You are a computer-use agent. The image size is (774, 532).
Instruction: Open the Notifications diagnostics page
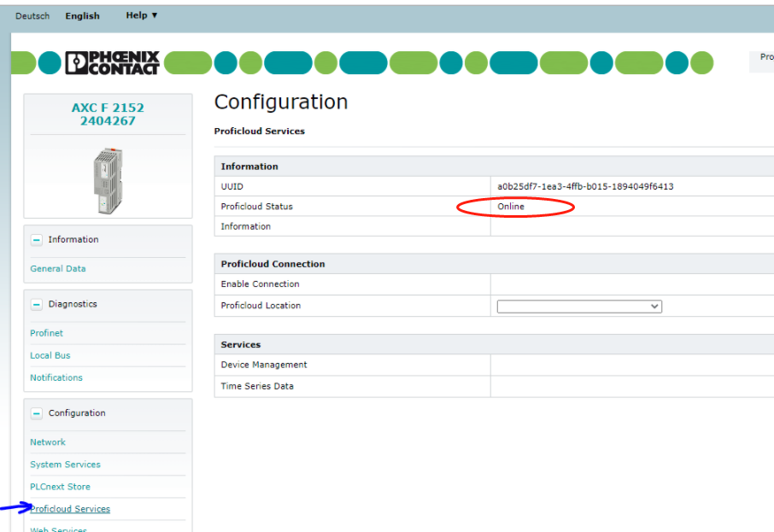[56, 377]
